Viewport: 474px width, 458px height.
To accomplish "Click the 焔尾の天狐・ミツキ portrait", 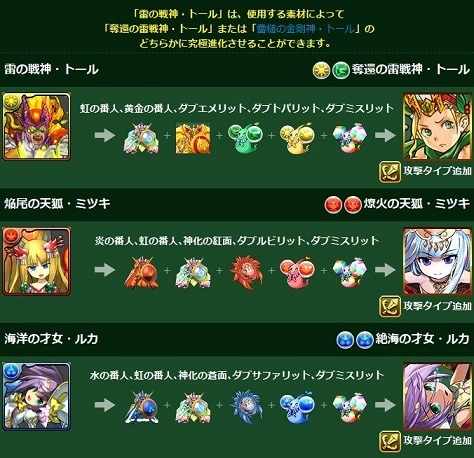I will click(37, 261).
